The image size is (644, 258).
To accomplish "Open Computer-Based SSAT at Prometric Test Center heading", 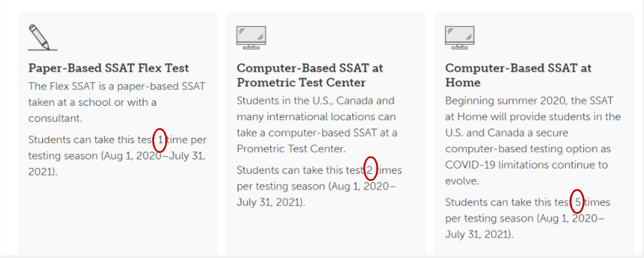I will (310, 75).
